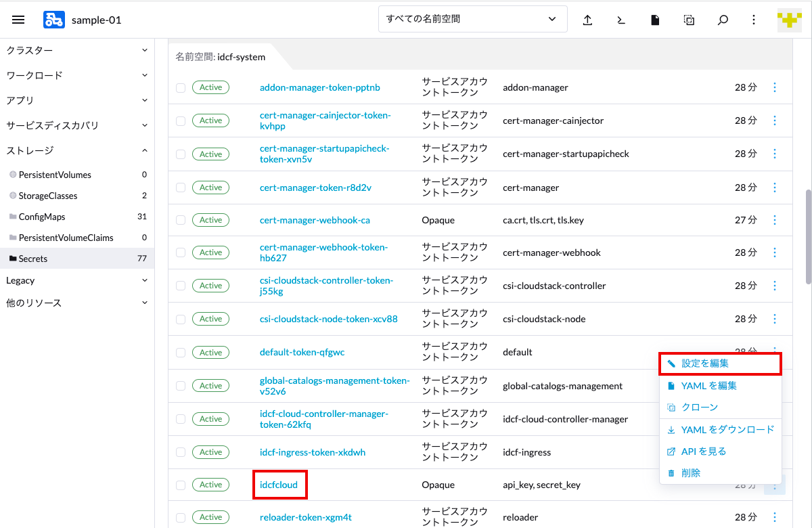Screen dimensions: 812x528
Task: Open row actions for addon-manager-token-pptnb
Action: point(775,87)
